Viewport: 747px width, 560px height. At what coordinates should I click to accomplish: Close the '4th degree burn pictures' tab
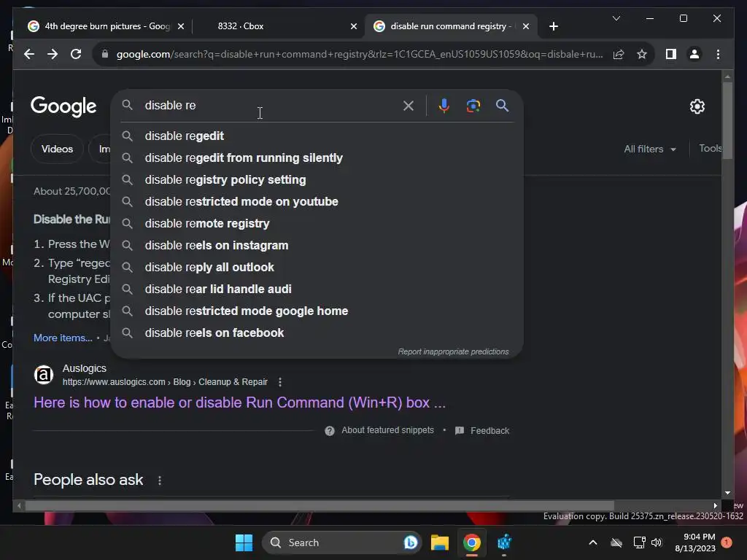181,26
